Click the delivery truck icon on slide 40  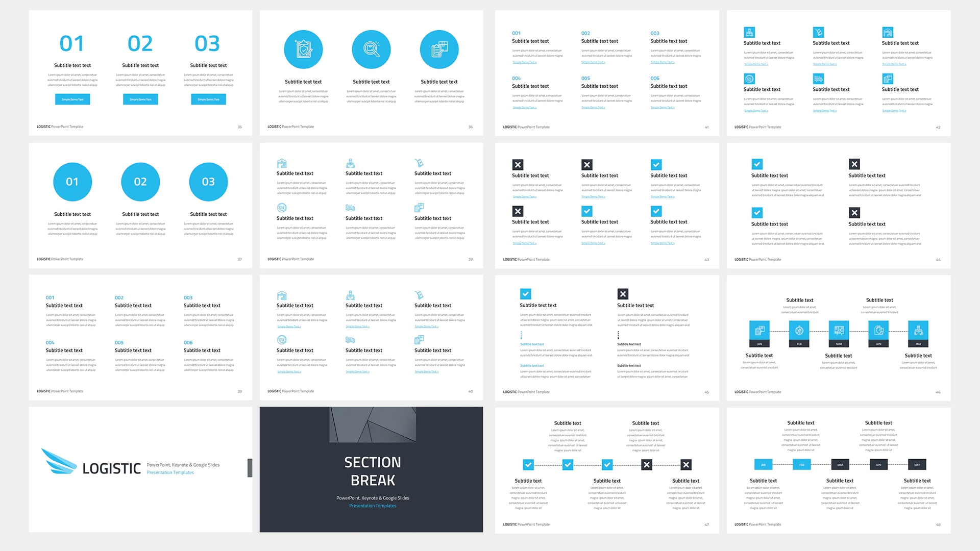coord(351,340)
